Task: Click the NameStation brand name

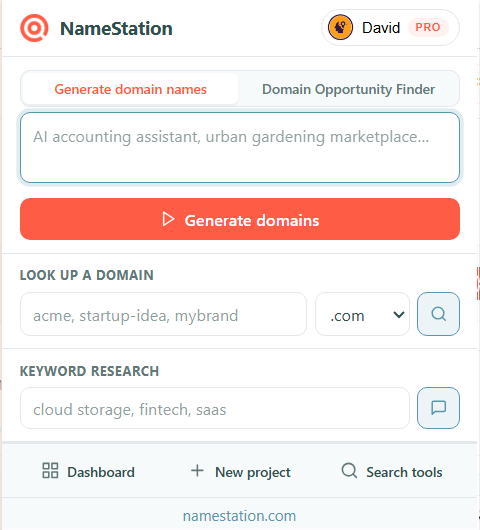Action: [116, 28]
